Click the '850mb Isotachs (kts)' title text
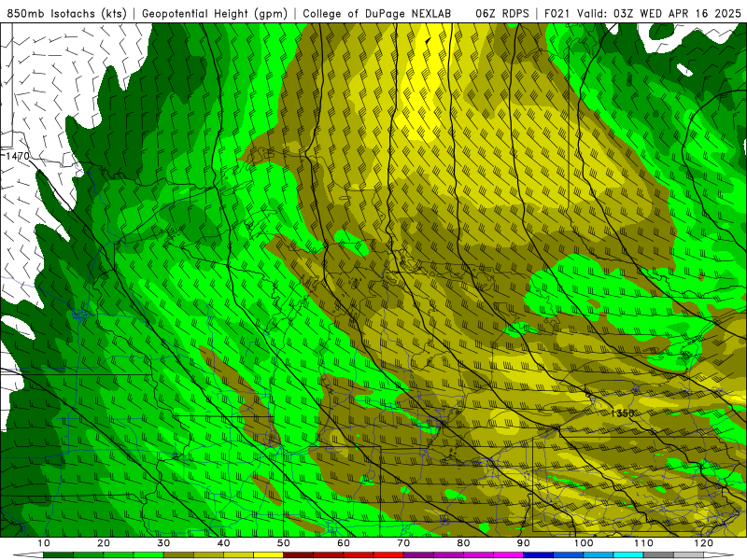 [x=67, y=13]
